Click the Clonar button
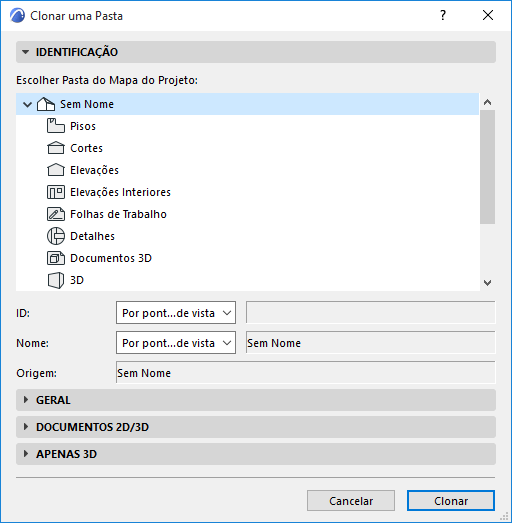Screen dimensions: 512x523 coord(451,500)
